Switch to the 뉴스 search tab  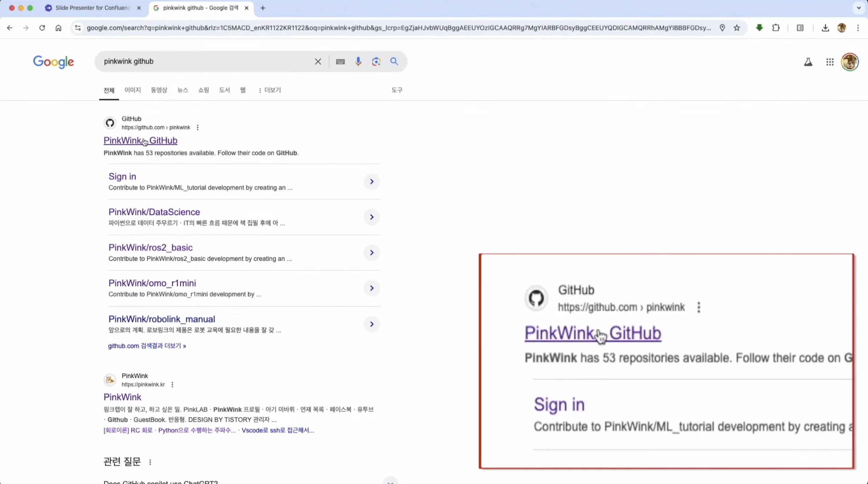tap(183, 90)
